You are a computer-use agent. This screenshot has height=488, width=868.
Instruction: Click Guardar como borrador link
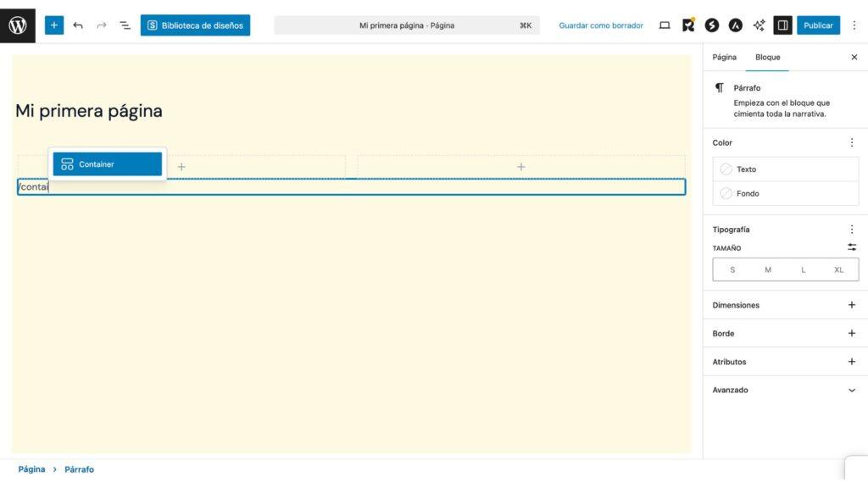pos(601,25)
